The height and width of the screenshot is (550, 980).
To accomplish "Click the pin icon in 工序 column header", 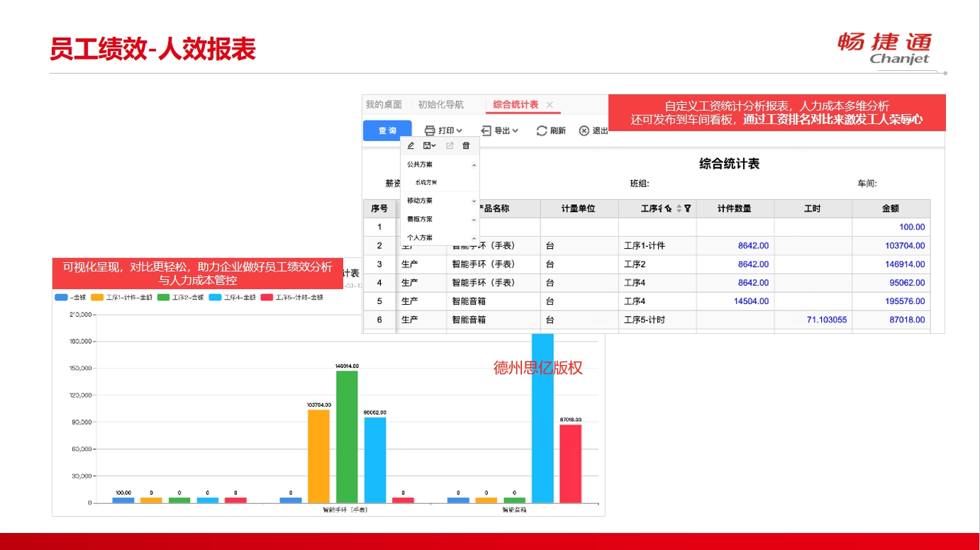I will point(669,208).
